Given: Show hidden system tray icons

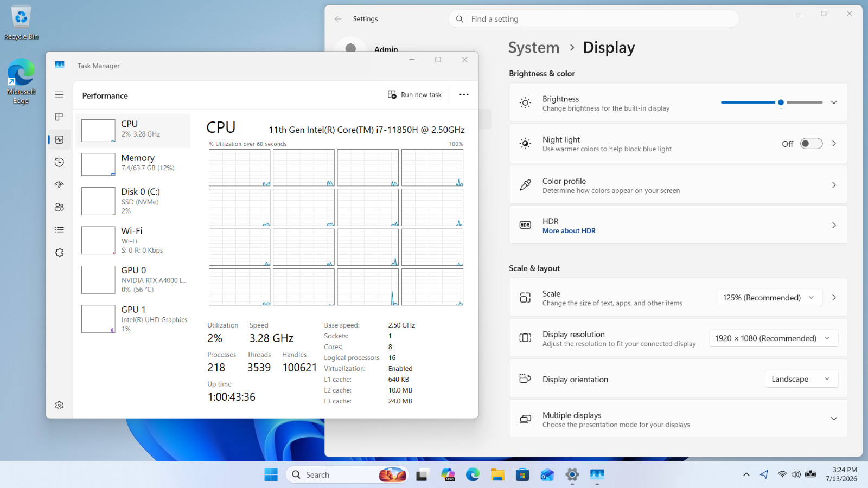Looking at the screenshot, I should point(746,475).
